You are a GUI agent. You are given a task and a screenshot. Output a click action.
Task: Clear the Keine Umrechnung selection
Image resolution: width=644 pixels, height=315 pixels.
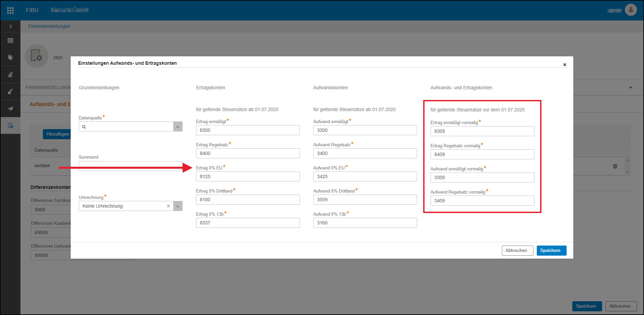(x=168, y=206)
